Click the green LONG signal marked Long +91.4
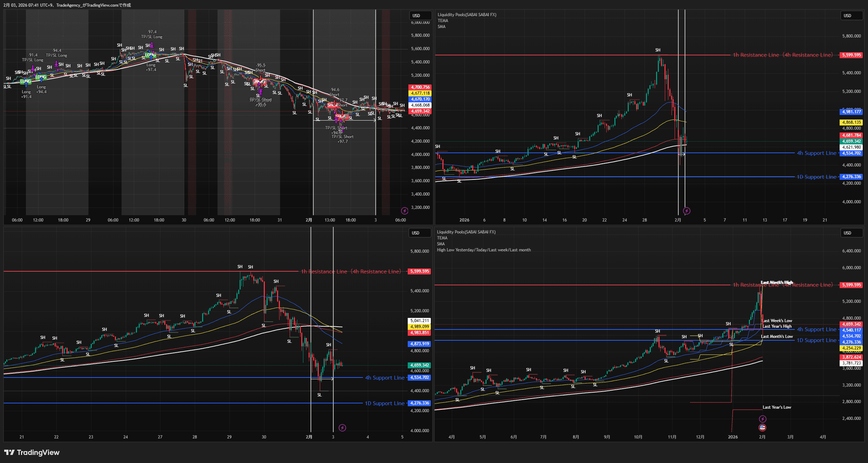Viewport: 868px width, 463px height. (x=26, y=81)
